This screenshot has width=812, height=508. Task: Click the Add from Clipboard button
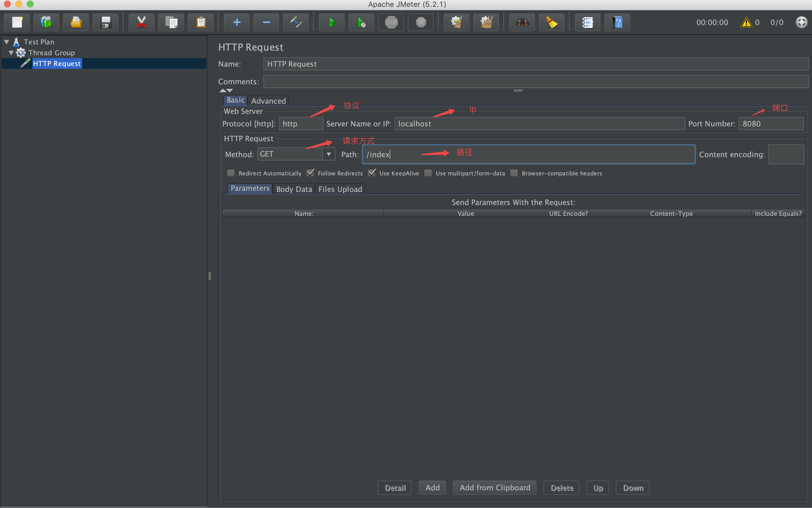coord(494,487)
